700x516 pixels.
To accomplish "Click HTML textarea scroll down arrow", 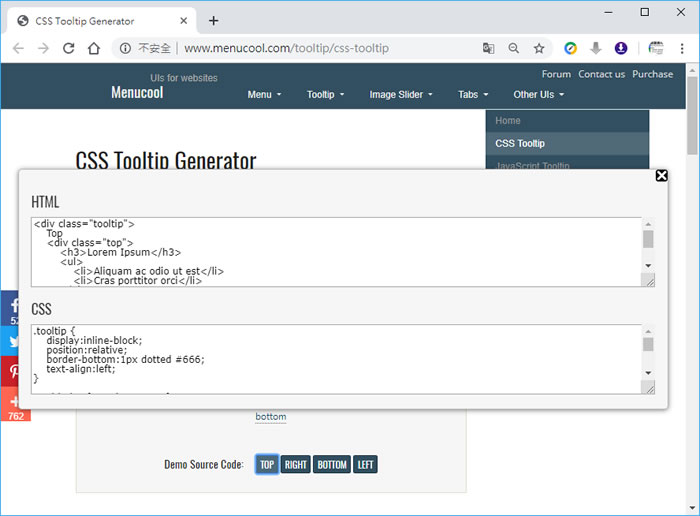I will pos(648,266).
